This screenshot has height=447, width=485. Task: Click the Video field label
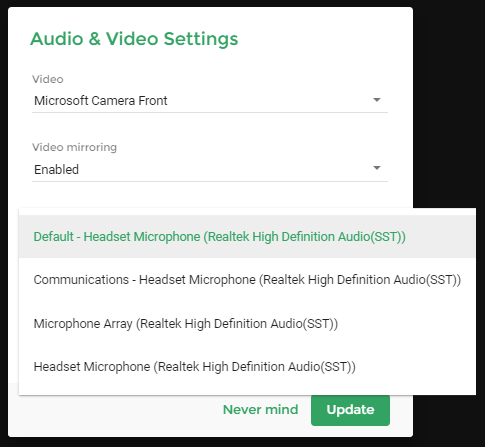click(48, 79)
